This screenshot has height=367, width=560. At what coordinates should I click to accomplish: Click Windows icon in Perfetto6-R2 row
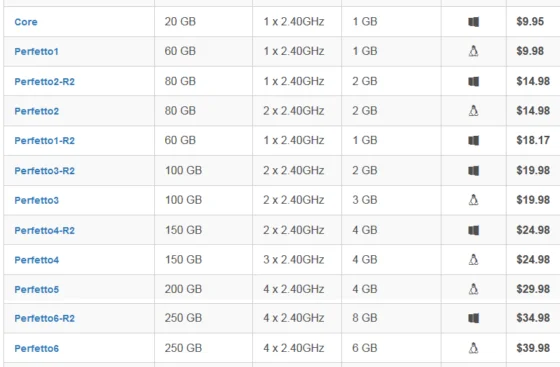474,318
